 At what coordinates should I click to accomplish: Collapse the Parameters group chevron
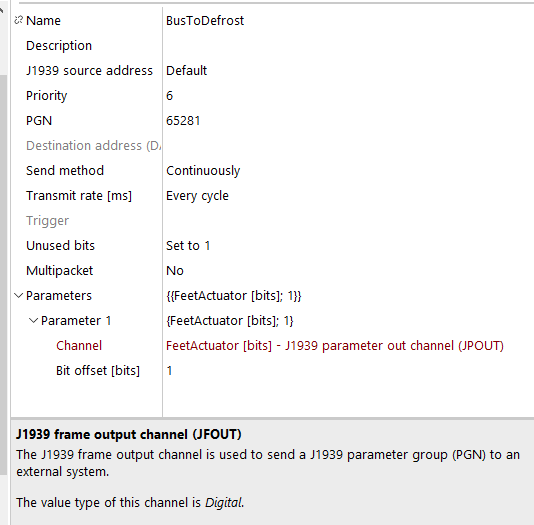click(19, 295)
